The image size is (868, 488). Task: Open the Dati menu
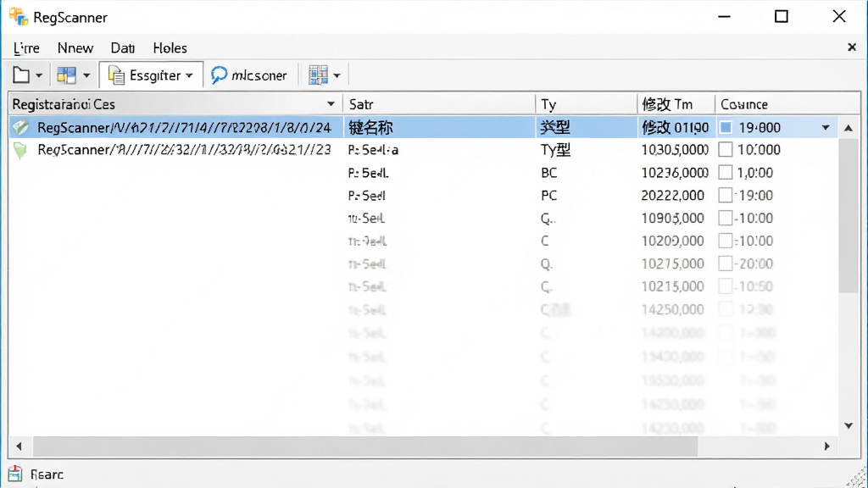pos(122,48)
